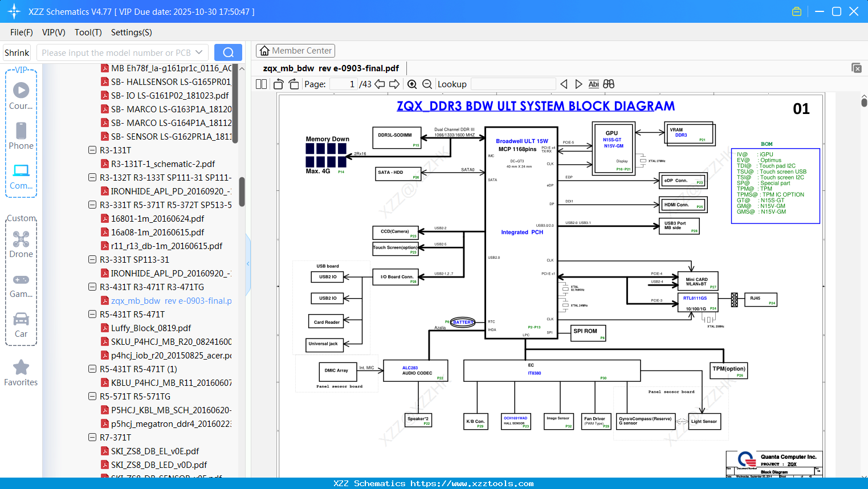Click the Member Center button
The width and height of the screenshot is (868, 489).
(x=295, y=51)
